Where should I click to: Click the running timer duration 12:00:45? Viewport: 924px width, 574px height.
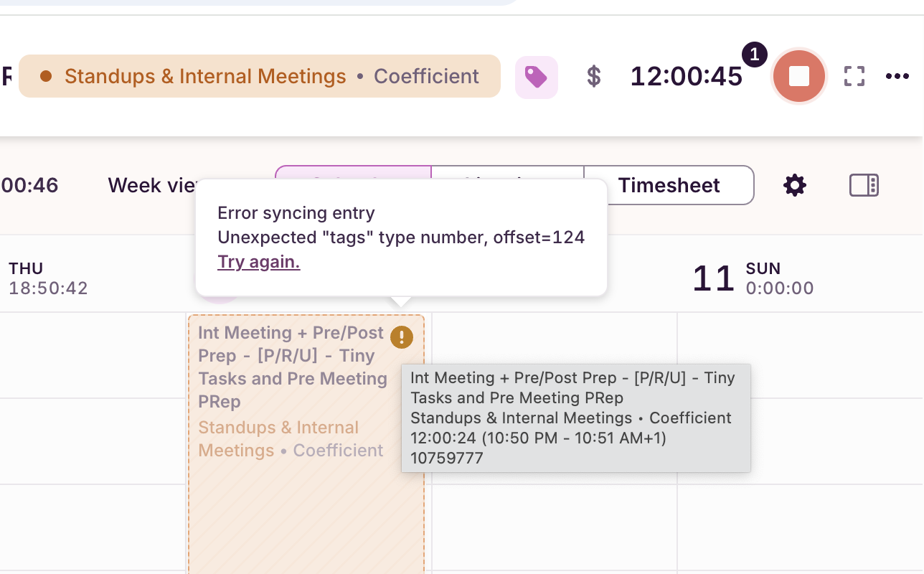(687, 76)
